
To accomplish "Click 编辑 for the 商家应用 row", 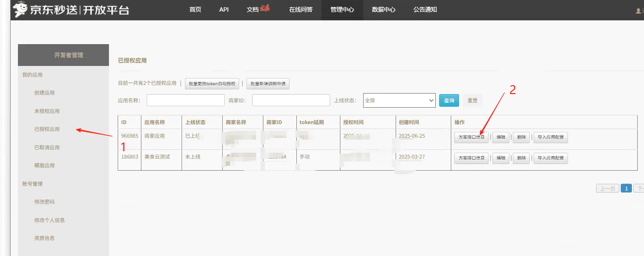I will point(501,137).
